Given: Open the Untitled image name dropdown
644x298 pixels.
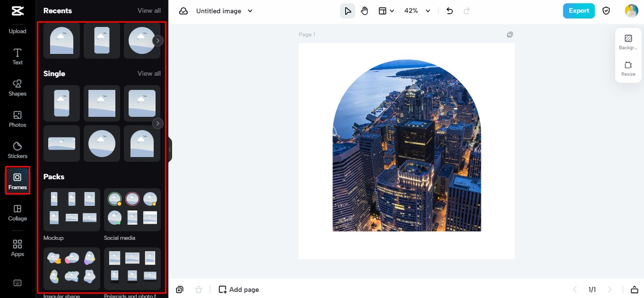Looking at the screenshot, I should [x=224, y=11].
